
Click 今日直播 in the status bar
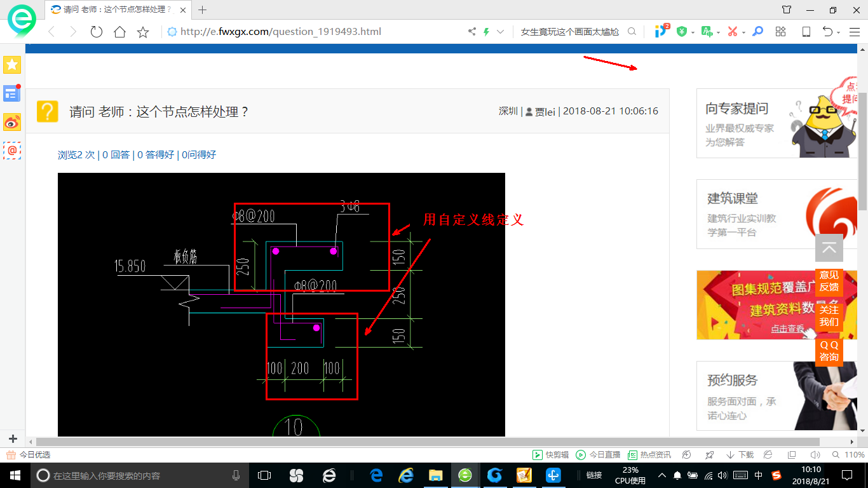click(598, 455)
